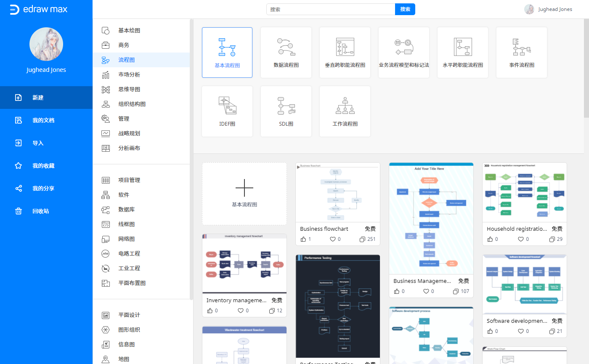Like the Business Management template
The image size is (589, 364).
coord(397,291)
